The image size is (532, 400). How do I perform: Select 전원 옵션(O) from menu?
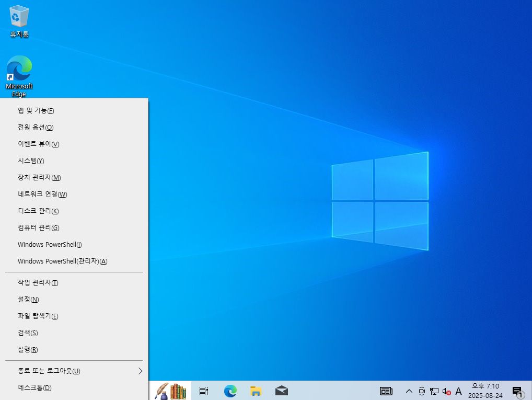pyautogui.click(x=74, y=128)
